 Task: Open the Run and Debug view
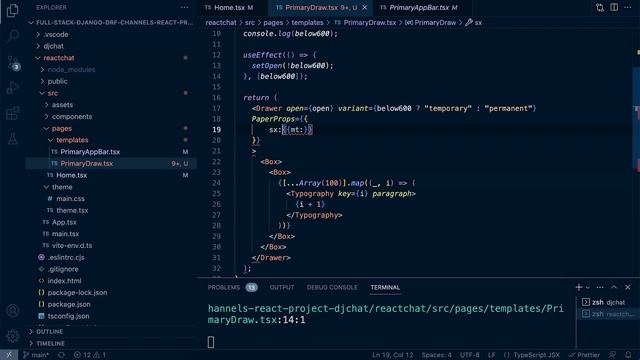pyautogui.click(x=13, y=87)
